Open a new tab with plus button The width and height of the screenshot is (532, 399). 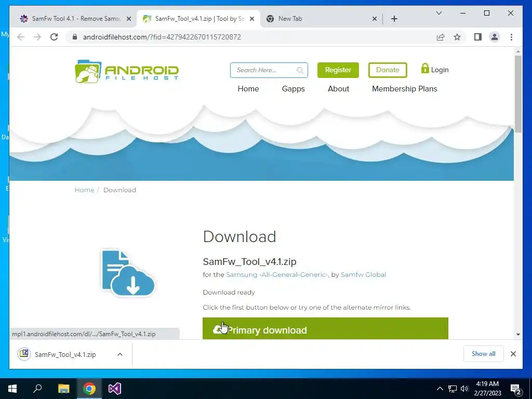(394, 19)
